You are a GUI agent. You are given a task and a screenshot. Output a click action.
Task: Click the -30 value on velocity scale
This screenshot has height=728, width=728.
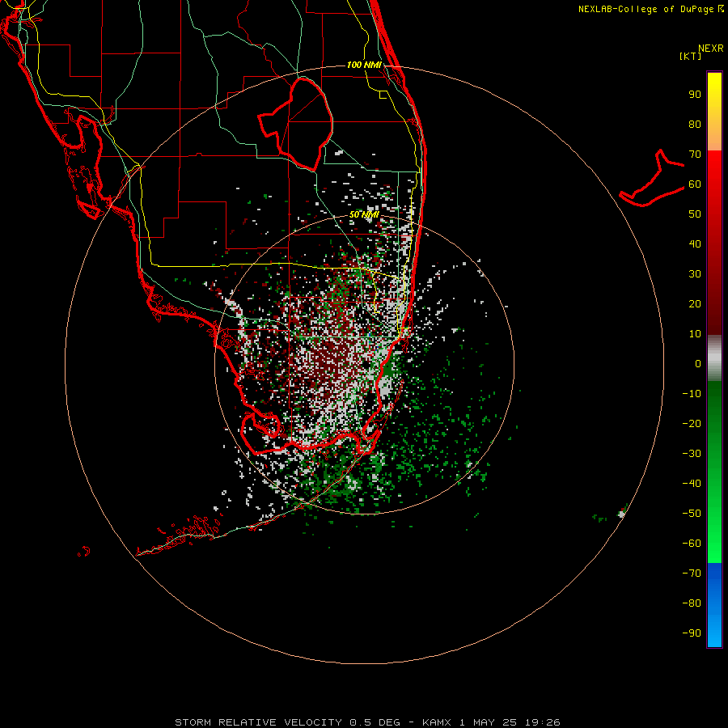[692, 454]
